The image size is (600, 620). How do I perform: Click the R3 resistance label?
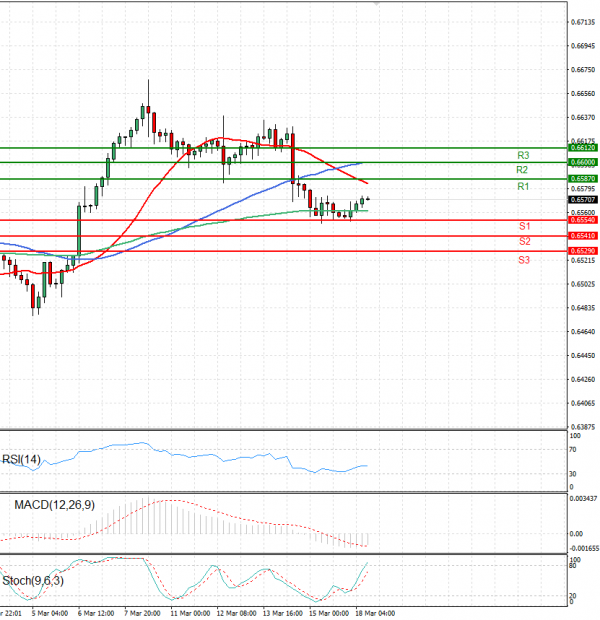click(x=523, y=155)
